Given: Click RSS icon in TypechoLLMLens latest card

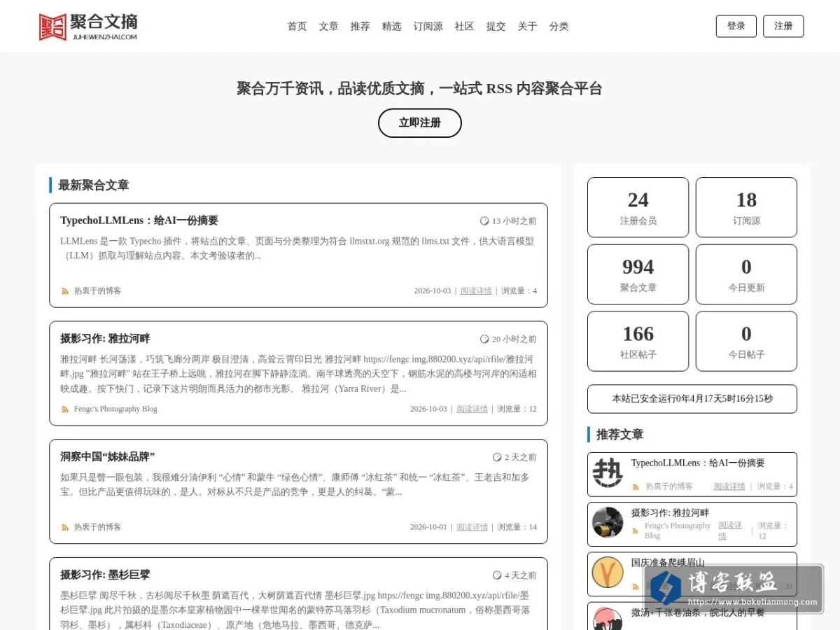Looking at the screenshot, I should point(65,291).
